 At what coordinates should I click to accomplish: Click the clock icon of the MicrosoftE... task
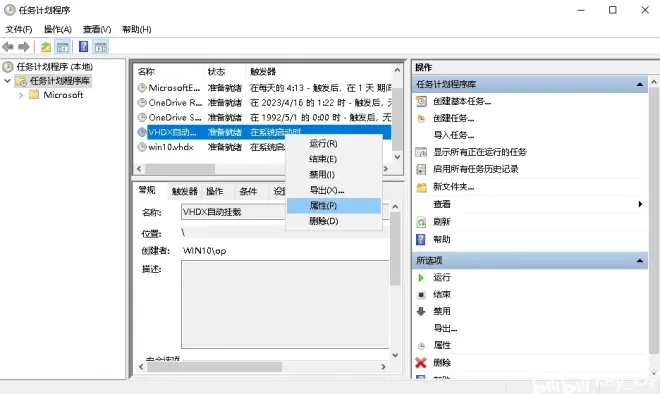point(142,88)
